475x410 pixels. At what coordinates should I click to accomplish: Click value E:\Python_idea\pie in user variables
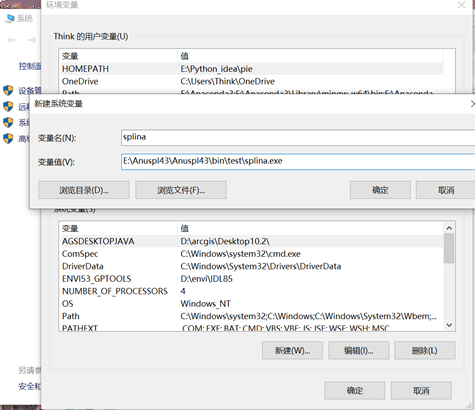tap(216, 69)
